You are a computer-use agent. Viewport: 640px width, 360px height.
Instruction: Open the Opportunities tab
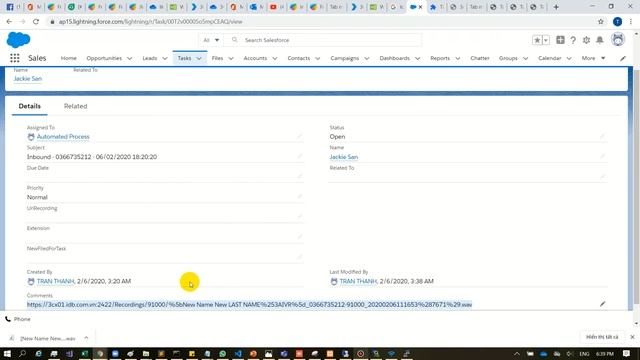pos(104,58)
